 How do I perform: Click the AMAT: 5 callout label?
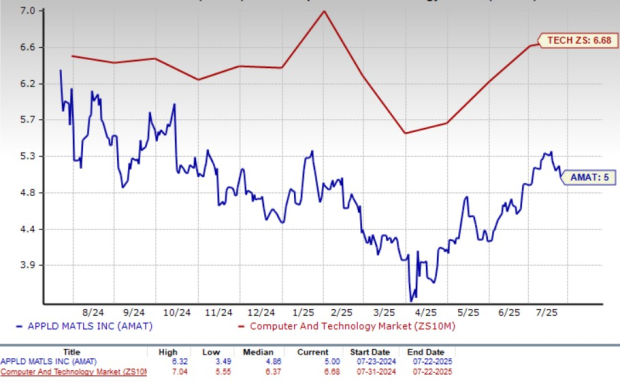[x=589, y=177]
